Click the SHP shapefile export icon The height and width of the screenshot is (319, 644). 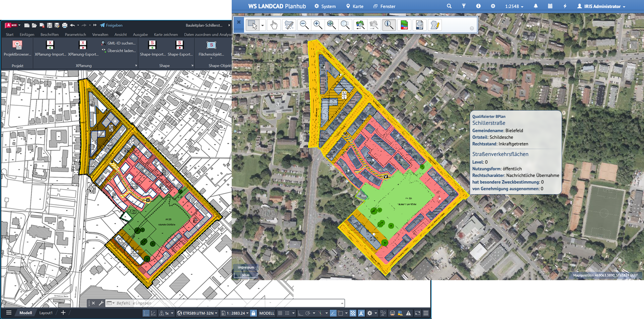(420, 25)
